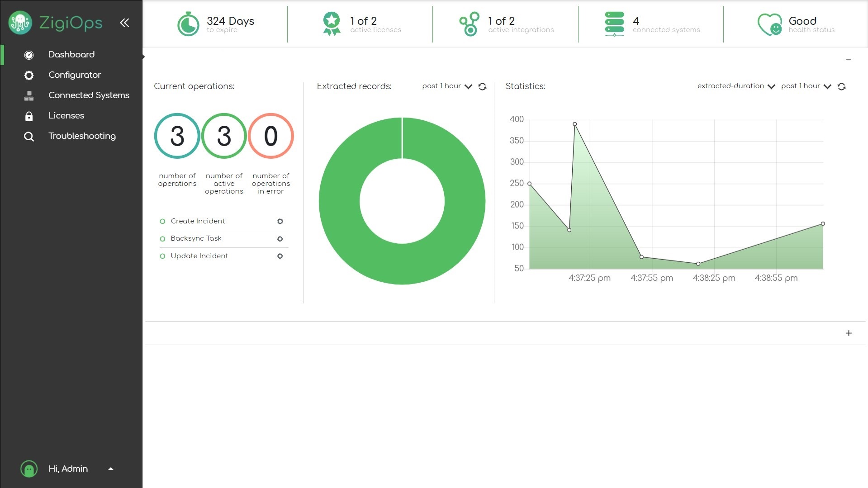The height and width of the screenshot is (488, 868).
Task: Open the ZigiOps logo home icon
Action: coord(20,22)
